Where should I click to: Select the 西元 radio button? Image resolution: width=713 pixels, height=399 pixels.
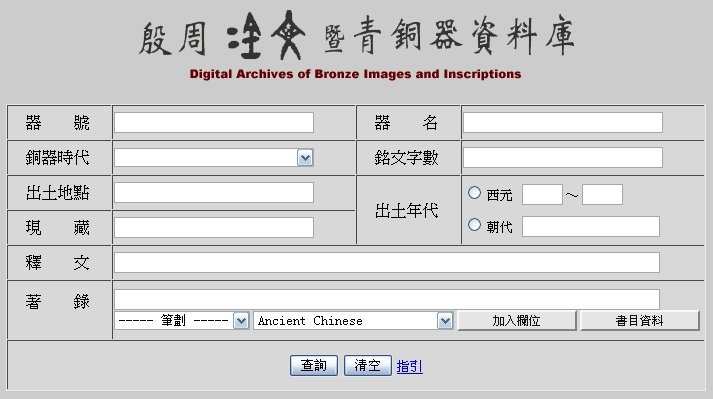474,193
